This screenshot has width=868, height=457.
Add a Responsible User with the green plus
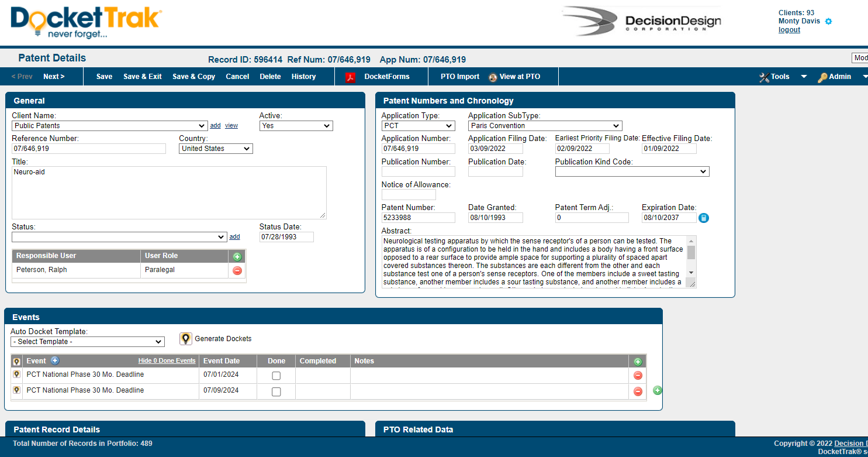237,256
